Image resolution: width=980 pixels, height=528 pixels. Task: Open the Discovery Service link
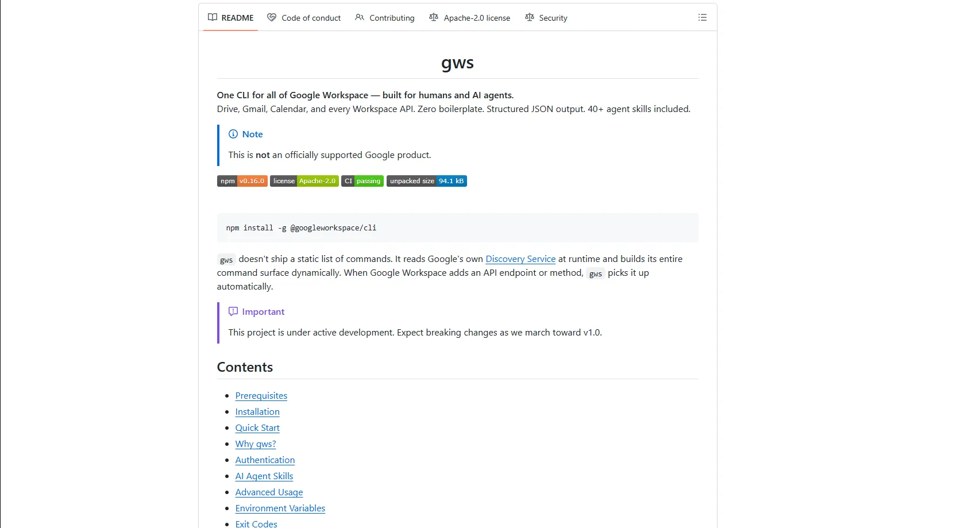point(520,259)
